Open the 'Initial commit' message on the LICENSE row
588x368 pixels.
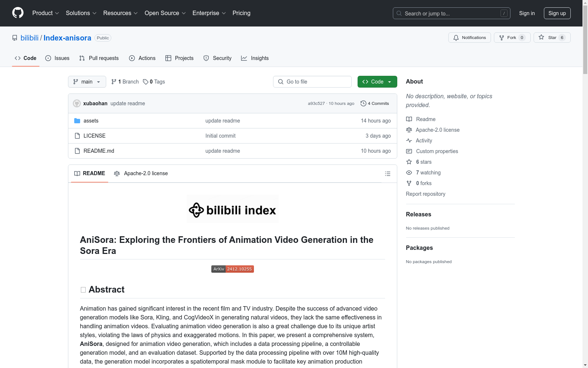(x=220, y=136)
